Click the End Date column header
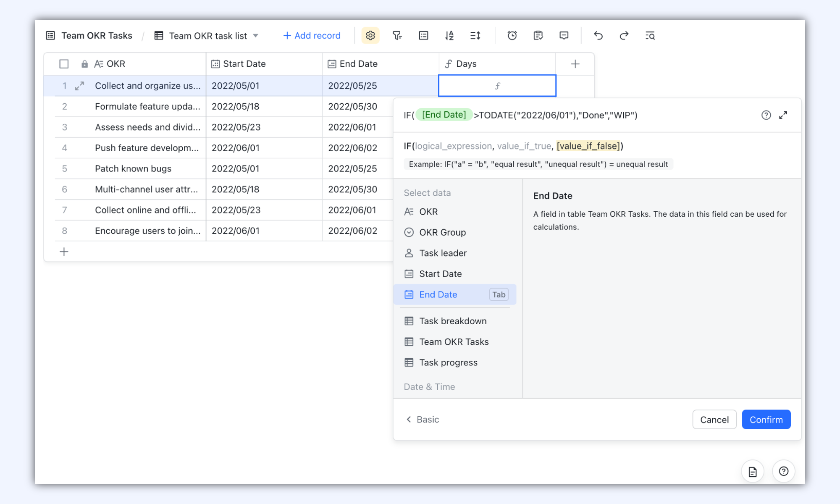 [381, 64]
